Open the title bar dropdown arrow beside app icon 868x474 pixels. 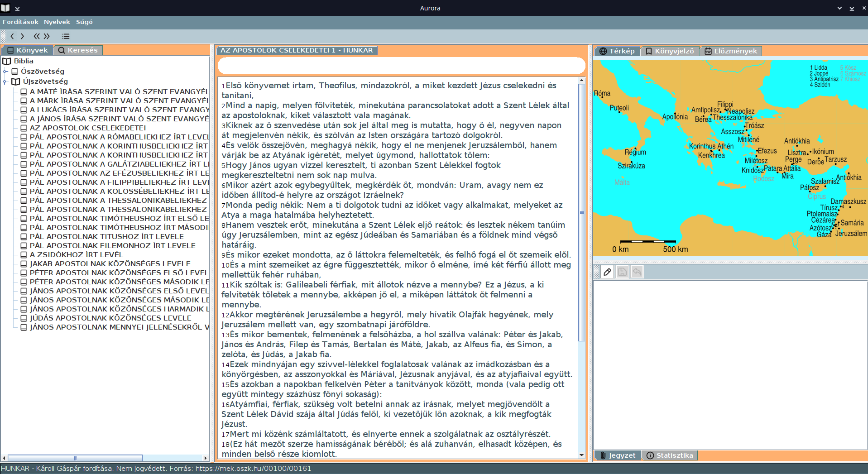point(17,8)
